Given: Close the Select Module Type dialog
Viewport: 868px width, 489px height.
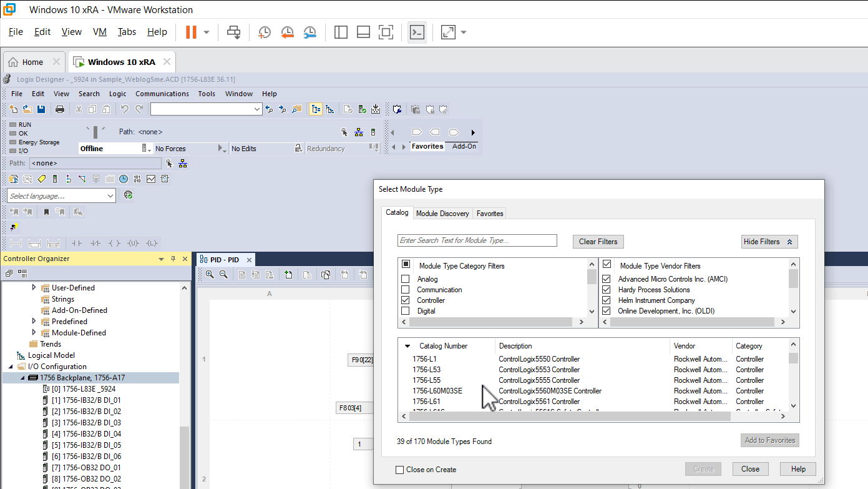Looking at the screenshot, I should (750, 469).
